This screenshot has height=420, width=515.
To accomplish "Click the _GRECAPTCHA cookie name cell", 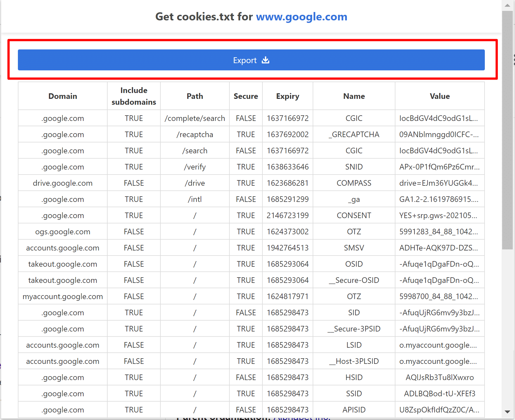I will tap(354, 134).
